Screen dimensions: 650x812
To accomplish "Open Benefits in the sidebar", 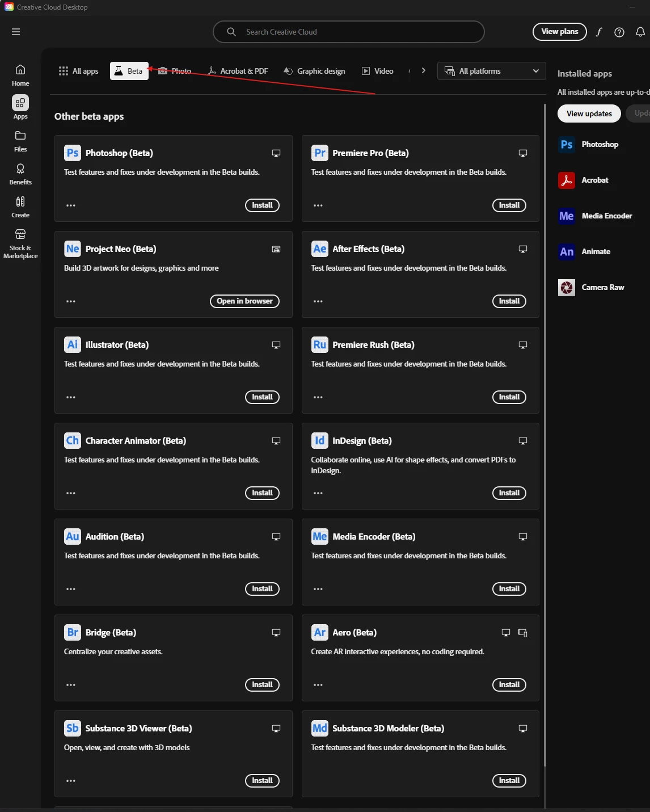I will [20, 174].
